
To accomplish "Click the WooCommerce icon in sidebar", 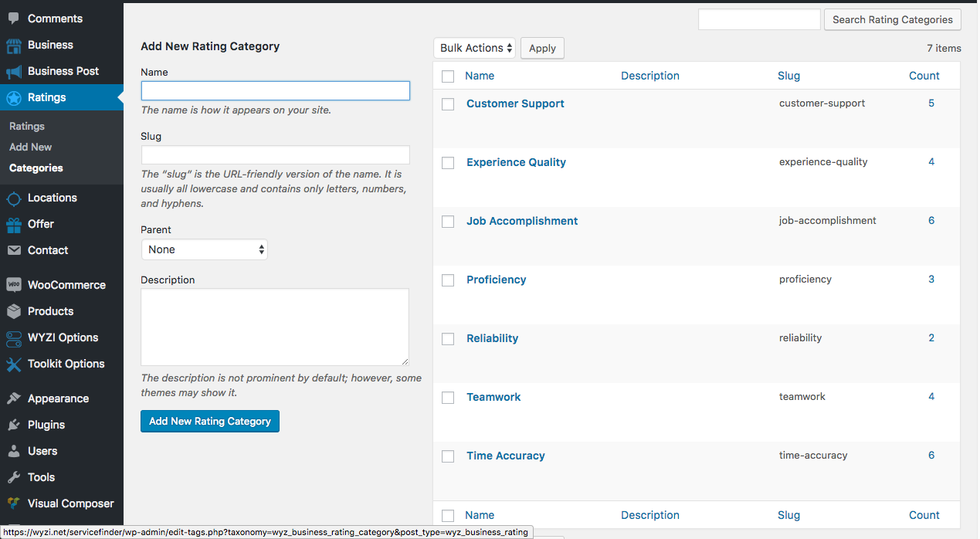I will coord(13,285).
